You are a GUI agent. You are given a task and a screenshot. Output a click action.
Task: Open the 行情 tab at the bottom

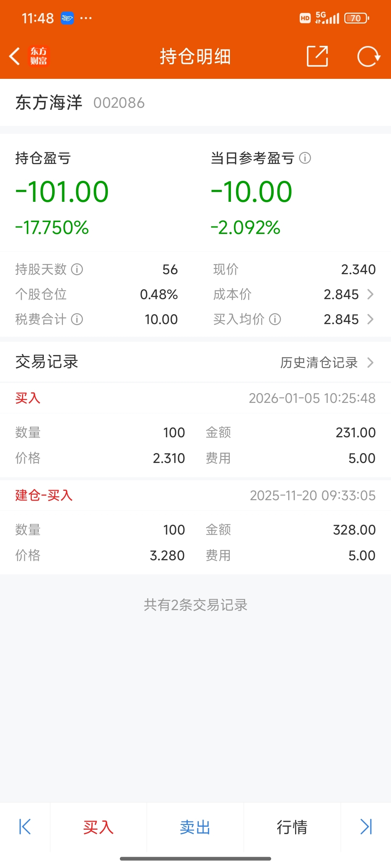292,827
